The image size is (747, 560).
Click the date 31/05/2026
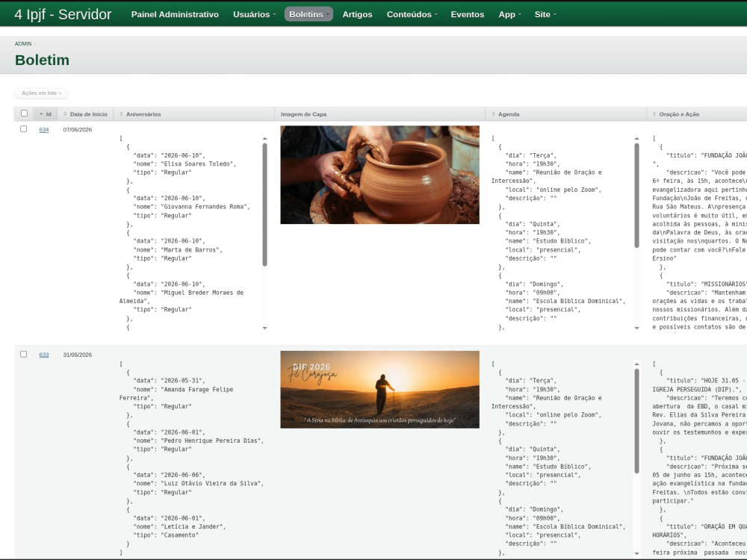click(77, 355)
